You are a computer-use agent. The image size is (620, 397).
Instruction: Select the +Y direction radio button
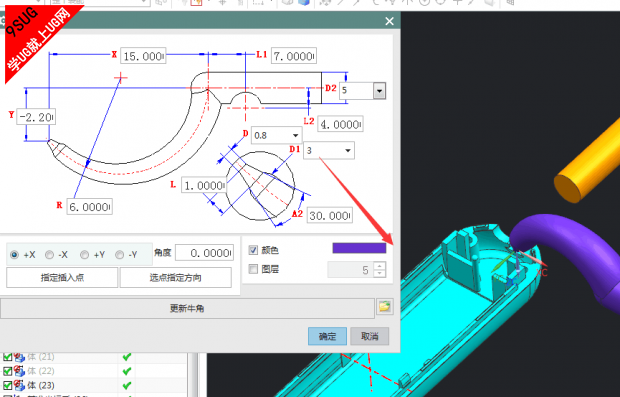tap(84, 255)
